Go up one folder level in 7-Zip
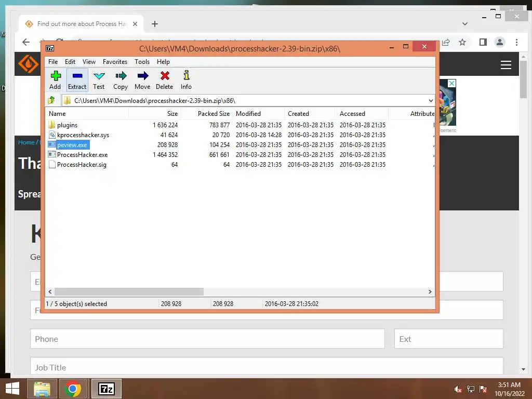Viewport: 532px width, 399px height. pos(51,100)
